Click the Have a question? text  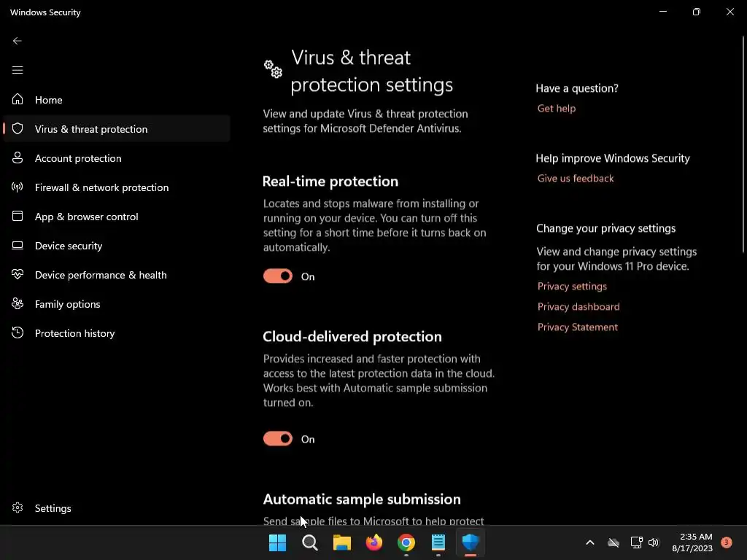point(577,88)
